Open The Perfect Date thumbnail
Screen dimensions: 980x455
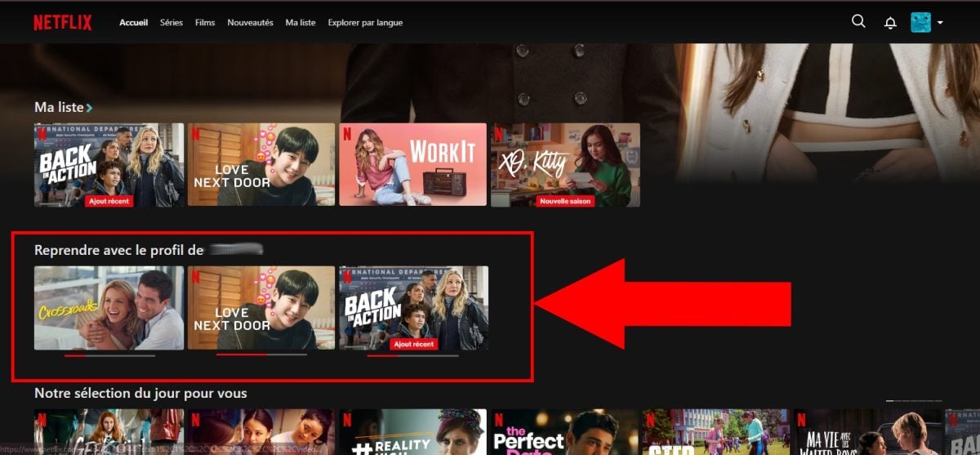point(565,432)
